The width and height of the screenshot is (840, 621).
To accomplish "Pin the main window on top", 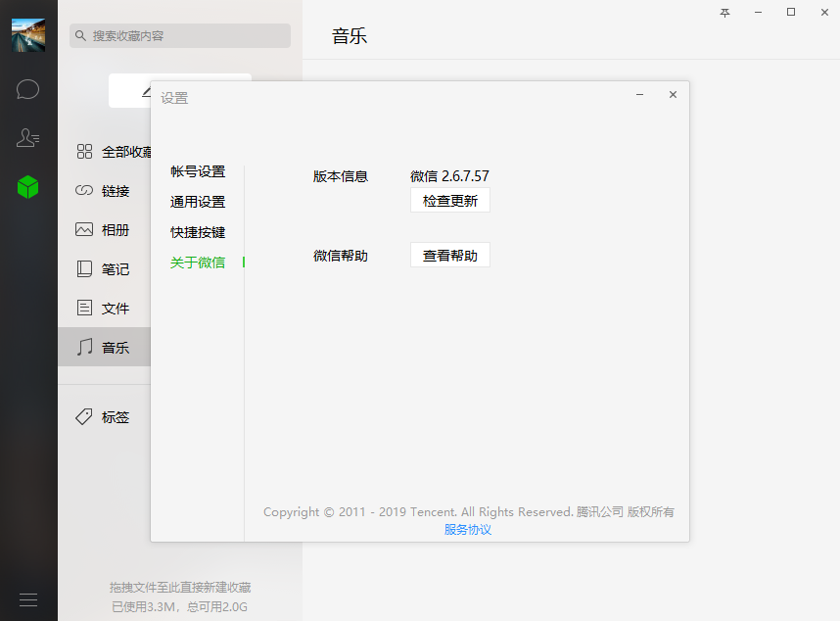I will click(x=724, y=13).
